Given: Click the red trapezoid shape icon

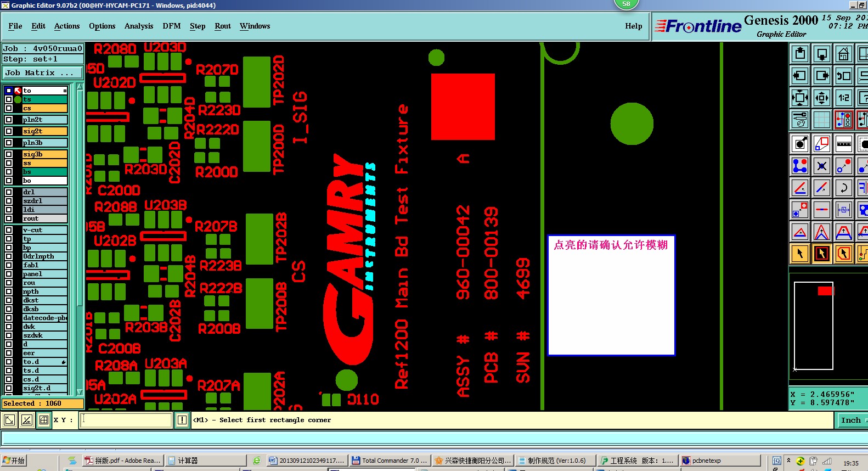Looking at the screenshot, I should 844,232.
